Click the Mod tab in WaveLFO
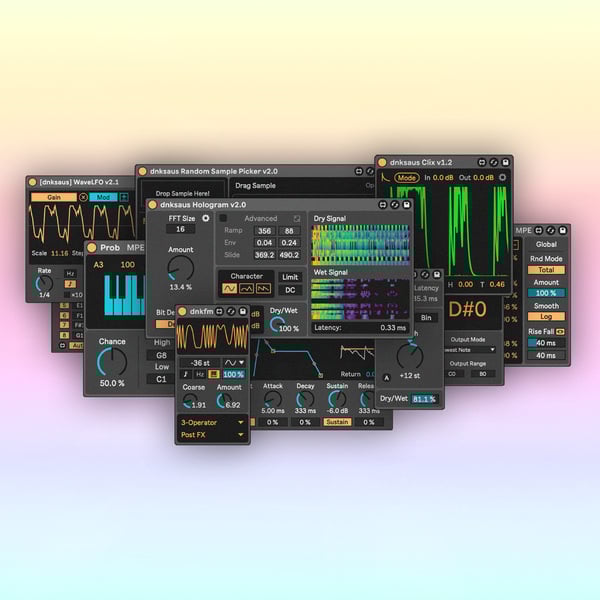The width and height of the screenshot is (600, 600). pos(103,197)
